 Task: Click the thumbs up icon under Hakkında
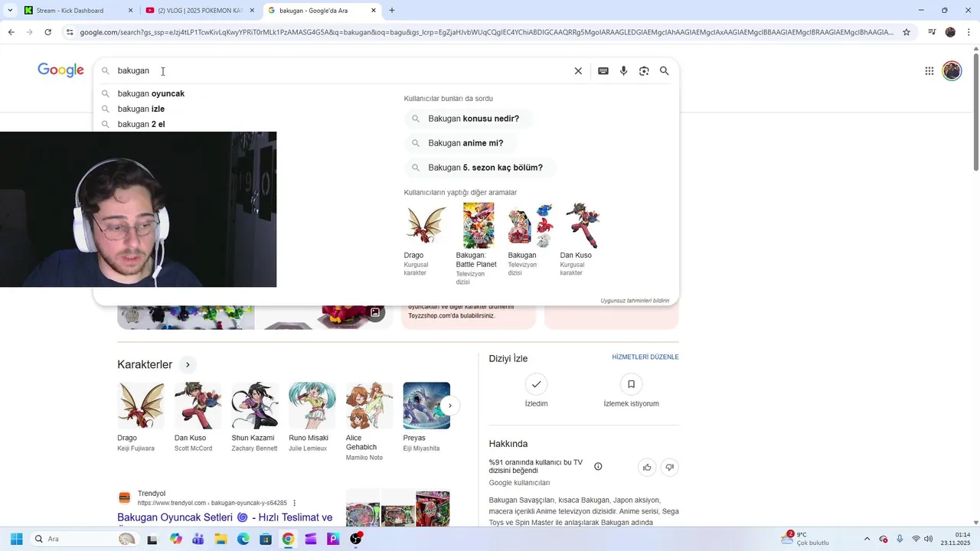pyautogui.click(x=647, y=468)
